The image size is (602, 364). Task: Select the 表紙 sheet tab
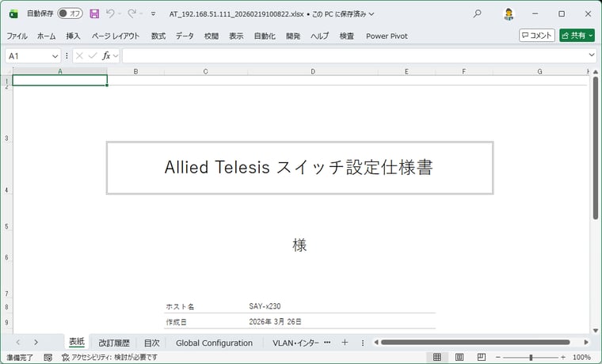coord(76,342)
